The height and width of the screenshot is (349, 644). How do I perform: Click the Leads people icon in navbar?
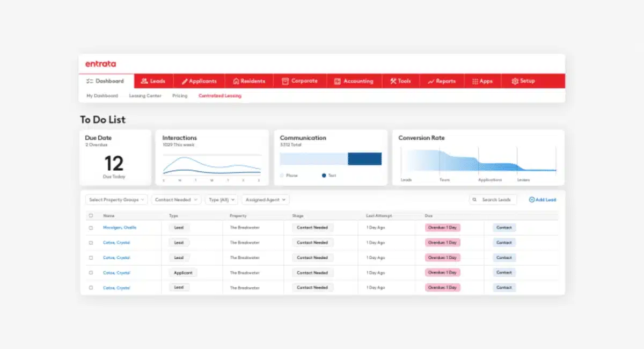click(x=144, y=81)
